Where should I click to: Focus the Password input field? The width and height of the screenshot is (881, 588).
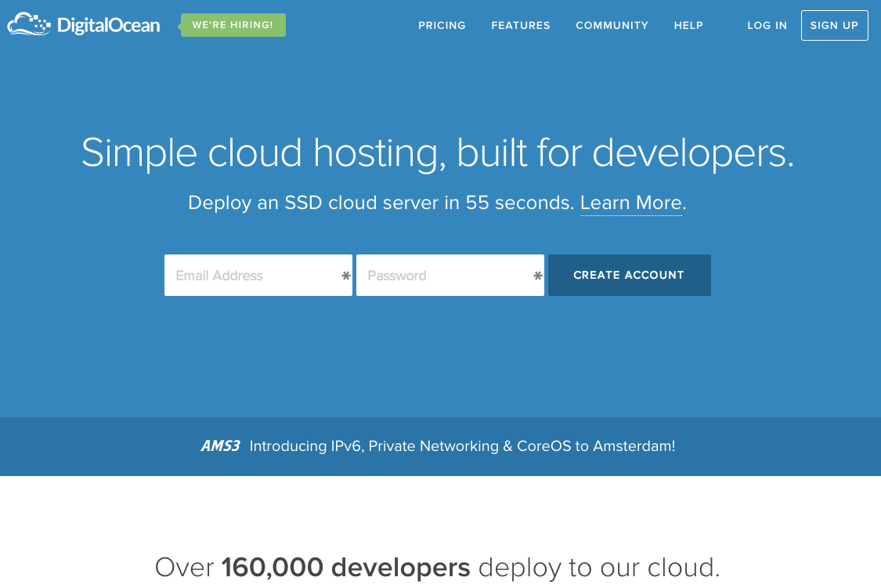point(442,276)
